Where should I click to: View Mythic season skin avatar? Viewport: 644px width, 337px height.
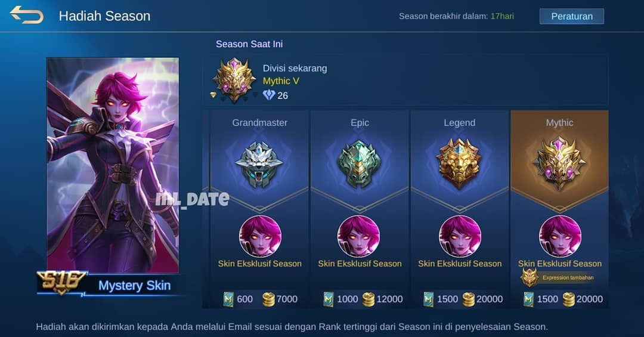click(560, 236)
